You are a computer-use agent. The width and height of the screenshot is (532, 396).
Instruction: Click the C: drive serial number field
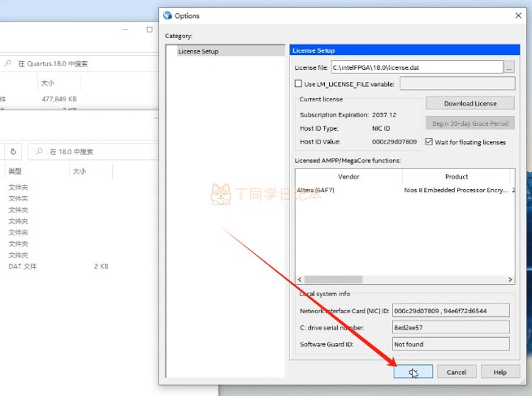(451, 327)
